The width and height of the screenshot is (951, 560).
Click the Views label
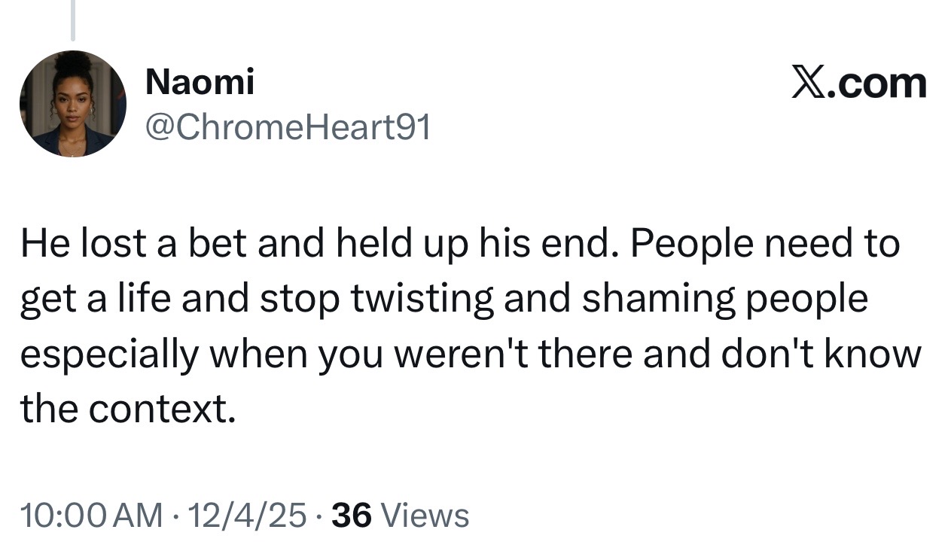click(425, 516)
